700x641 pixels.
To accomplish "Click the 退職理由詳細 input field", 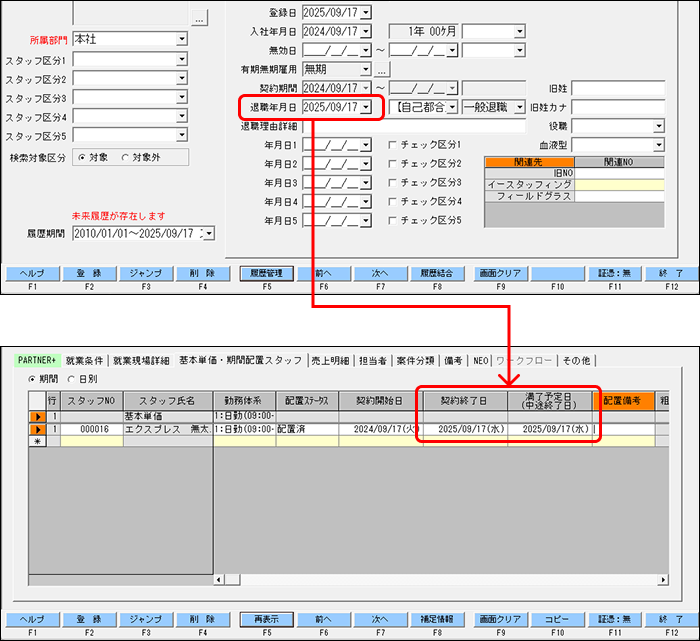I will (414, 126).
